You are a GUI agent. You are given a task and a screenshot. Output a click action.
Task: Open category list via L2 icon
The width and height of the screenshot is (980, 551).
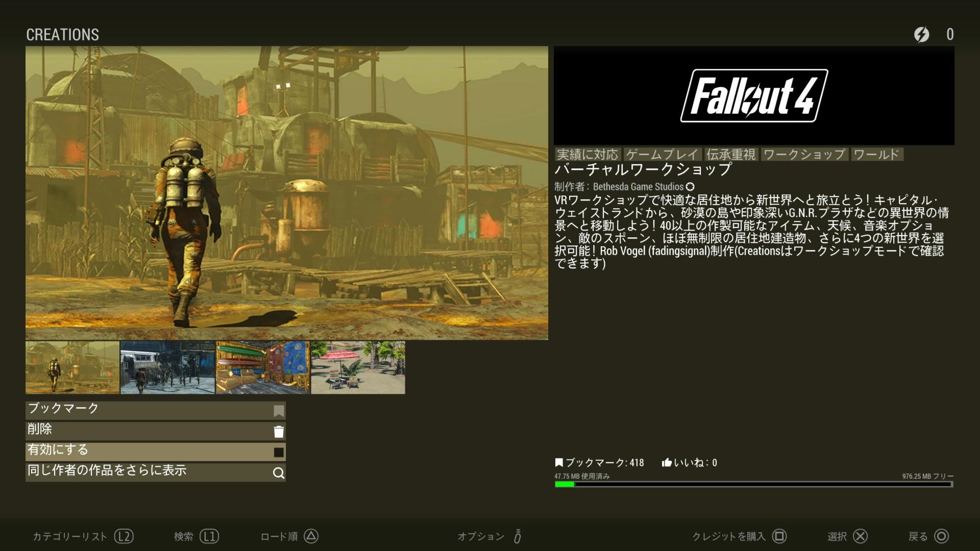[x=124, y=536]
